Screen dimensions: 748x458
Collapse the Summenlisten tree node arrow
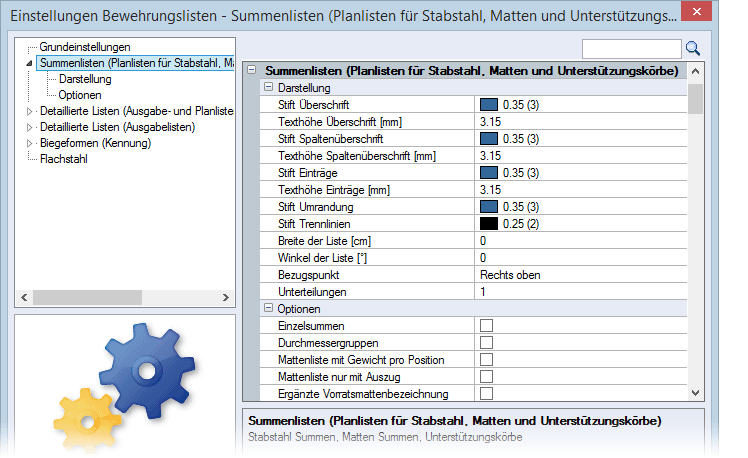point(29,63)
